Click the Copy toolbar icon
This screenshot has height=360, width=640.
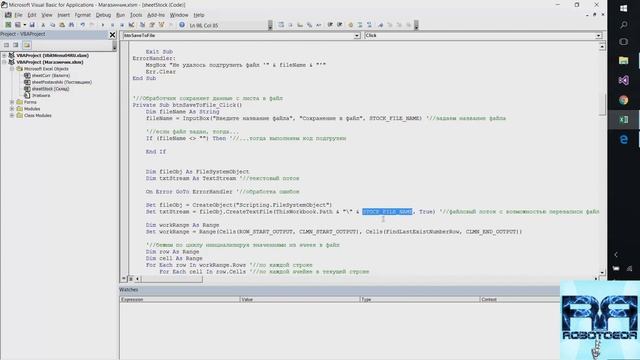tap(52, 25)
